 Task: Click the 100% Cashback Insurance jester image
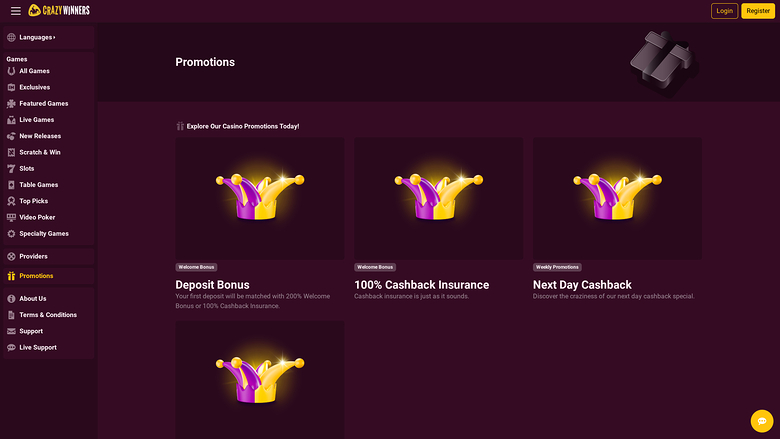[438, 196]
